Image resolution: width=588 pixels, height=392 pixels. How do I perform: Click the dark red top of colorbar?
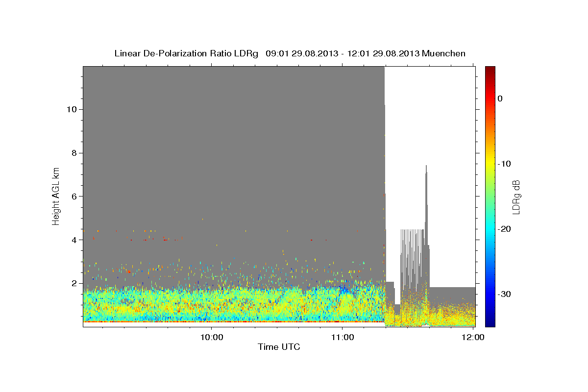(490, 70)
